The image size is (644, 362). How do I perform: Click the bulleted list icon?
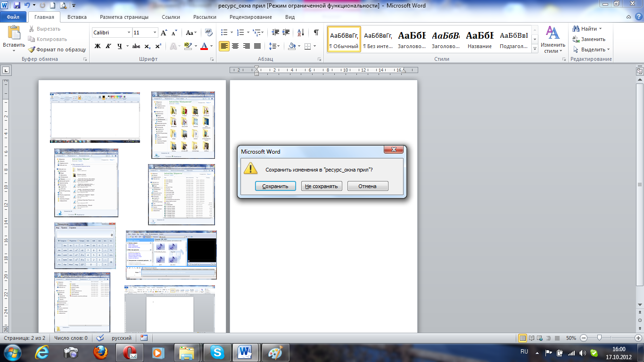click(224, 33)
